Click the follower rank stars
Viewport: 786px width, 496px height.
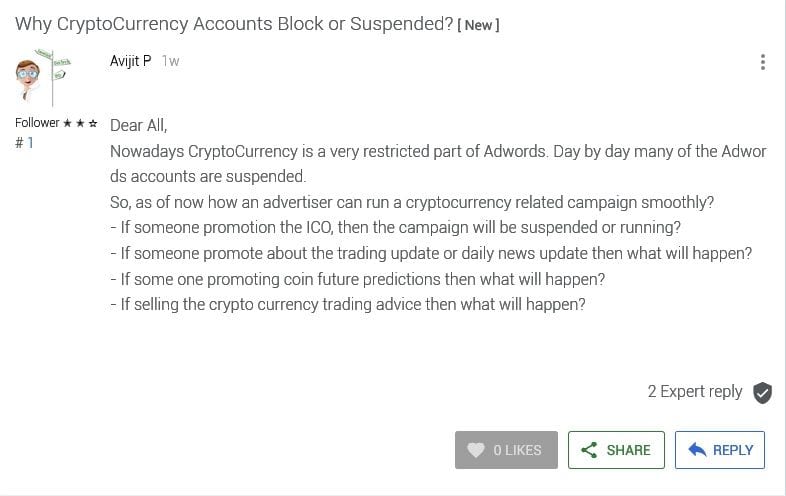(x=80, y=123)
